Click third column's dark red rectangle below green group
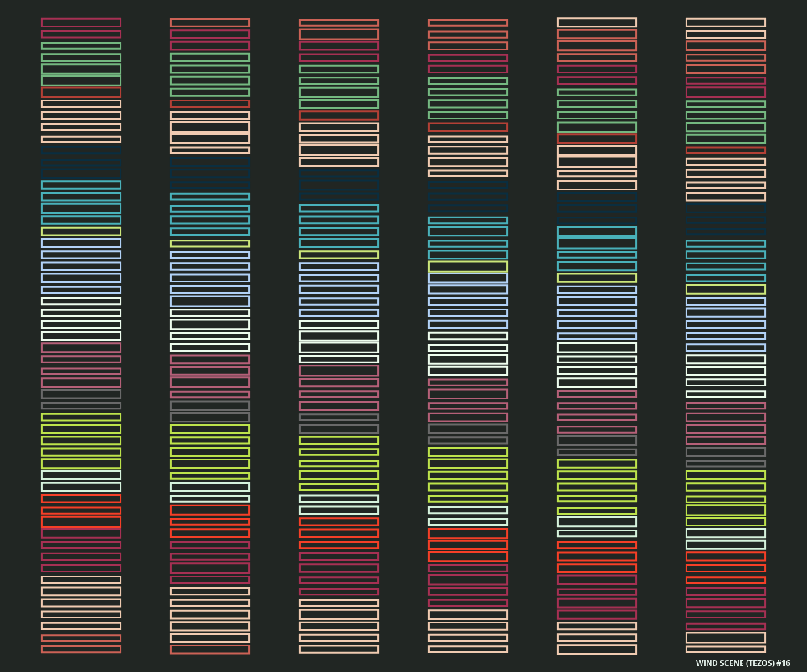The height and width of the screenshot is (672, 807). (x=339, y=115)
